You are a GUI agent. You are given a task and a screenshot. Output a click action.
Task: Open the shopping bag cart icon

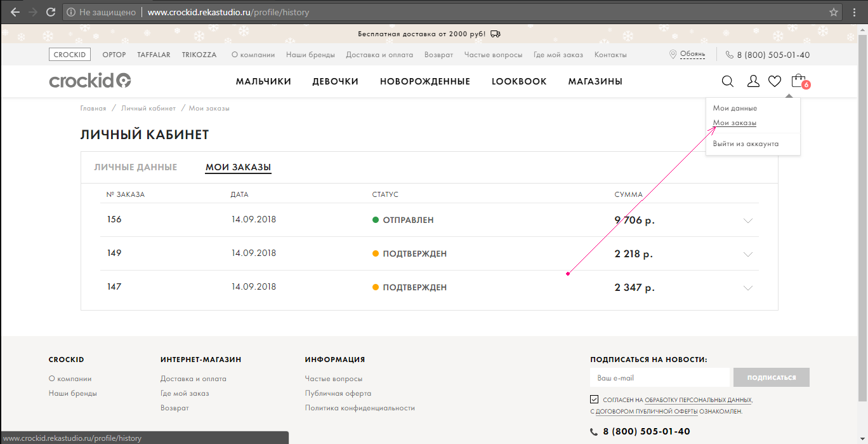point(798,81)
